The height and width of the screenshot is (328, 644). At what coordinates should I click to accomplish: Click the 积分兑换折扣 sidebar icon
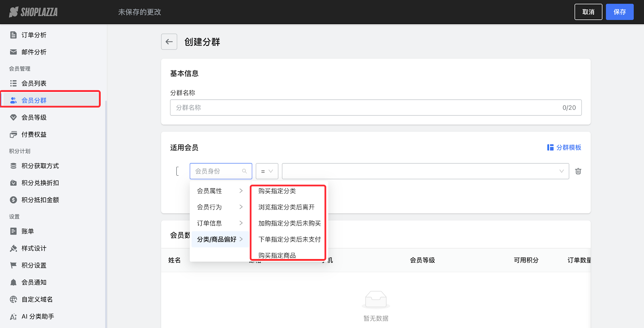tap(13, 183)
